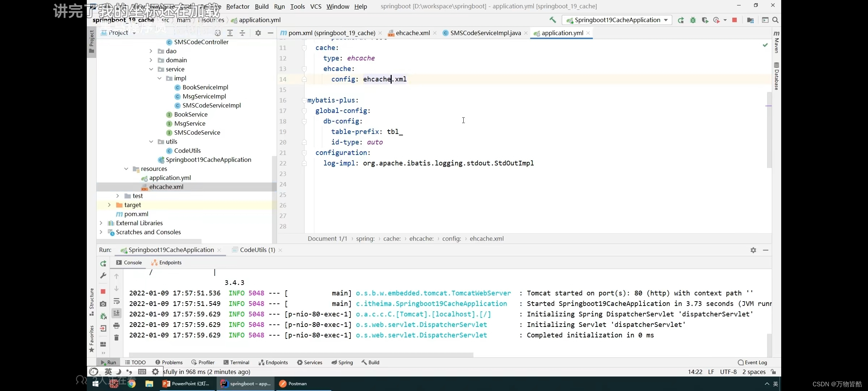Print console output using printer icon

(116, 326)
